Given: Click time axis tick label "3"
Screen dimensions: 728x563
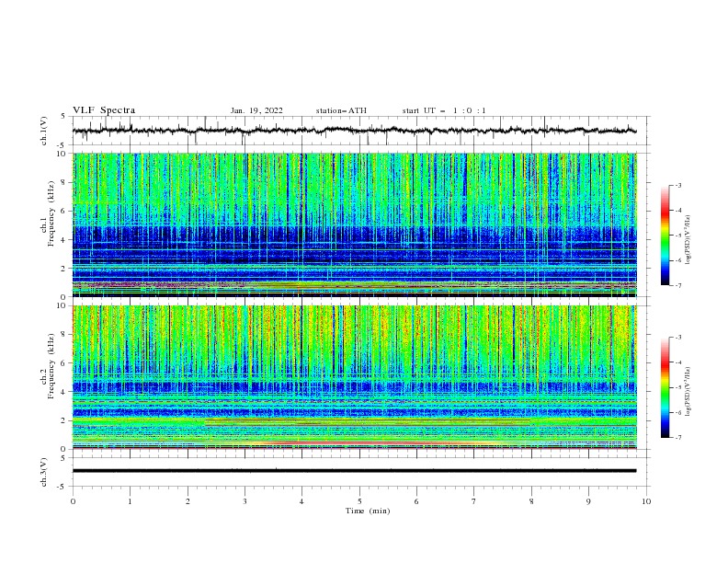Looking at the screenshot, I should [245, 501].
